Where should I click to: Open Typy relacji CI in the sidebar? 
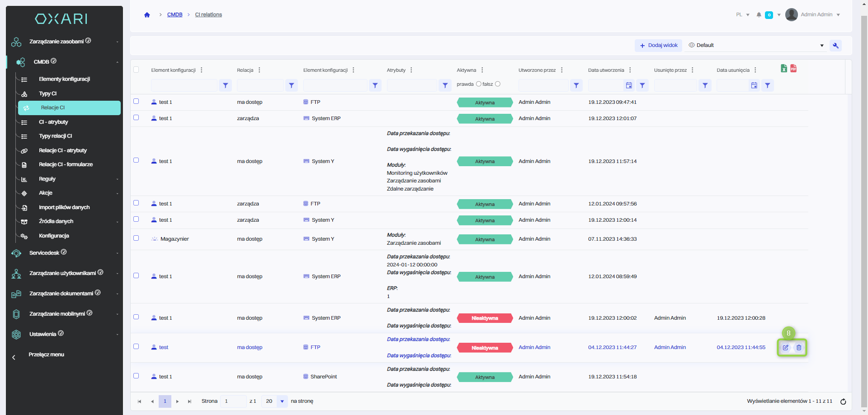click(55, 136)
